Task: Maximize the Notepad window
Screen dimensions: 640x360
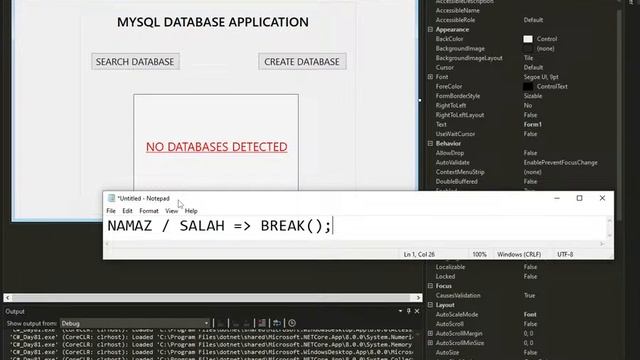Action: pos(579,198)
